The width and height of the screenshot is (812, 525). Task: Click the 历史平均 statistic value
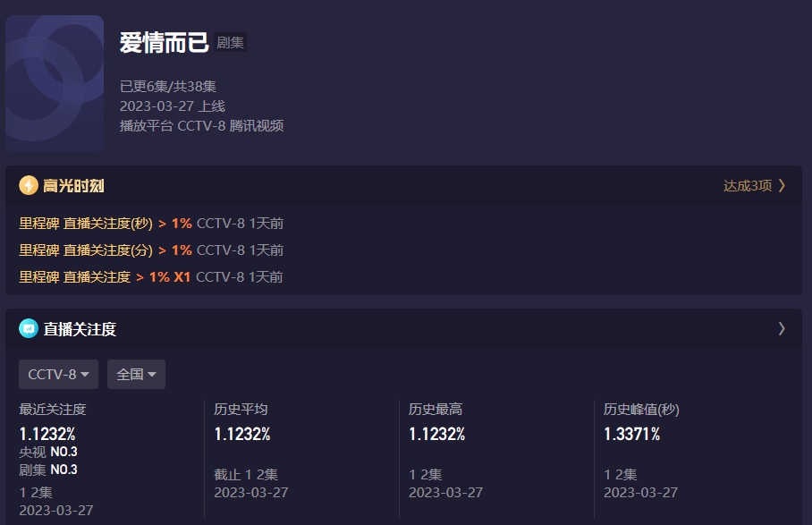pyautogui.click(x=242, y=434)
